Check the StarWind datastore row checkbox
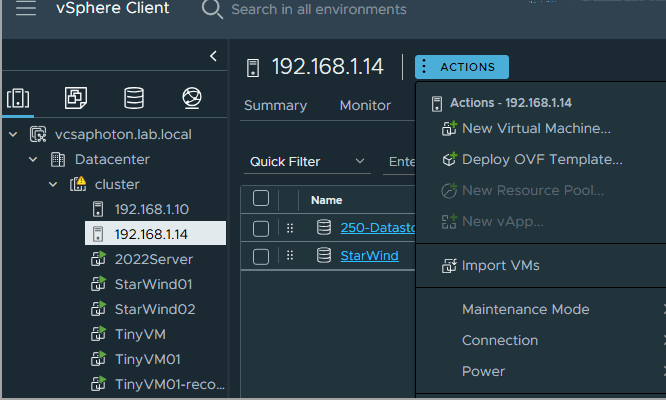Viewport: 666px width, 400px height. click(x=261, y=257)
